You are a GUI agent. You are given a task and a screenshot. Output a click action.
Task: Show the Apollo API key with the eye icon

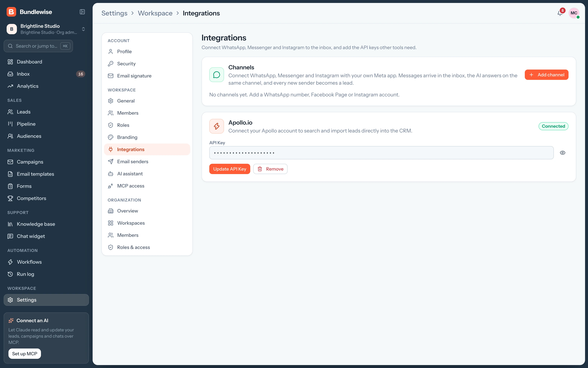pos(562,153)
